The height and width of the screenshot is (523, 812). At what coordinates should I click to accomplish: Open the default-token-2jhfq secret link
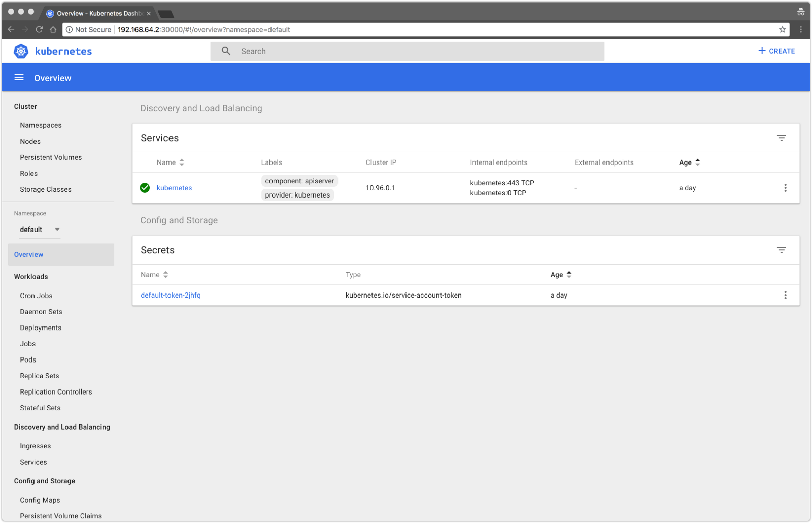click(x=171, y=295)
